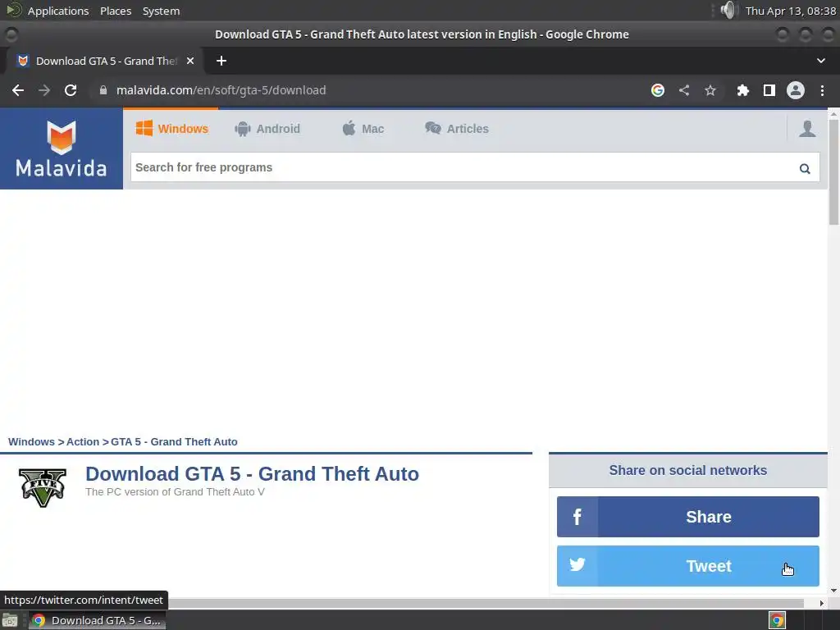
Task: Select the Windows platform tab
Action: pos(172,129)
